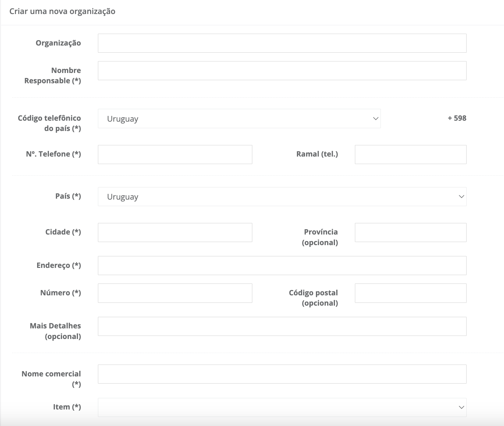Click the Nome comercial input
Screen dimensions: 504x426
tap(282, 374)
